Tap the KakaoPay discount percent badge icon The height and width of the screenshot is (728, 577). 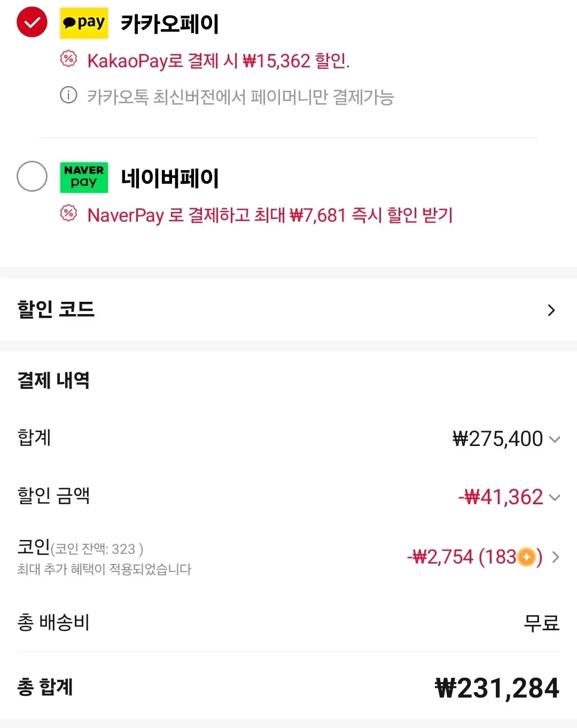pos(68,59)
